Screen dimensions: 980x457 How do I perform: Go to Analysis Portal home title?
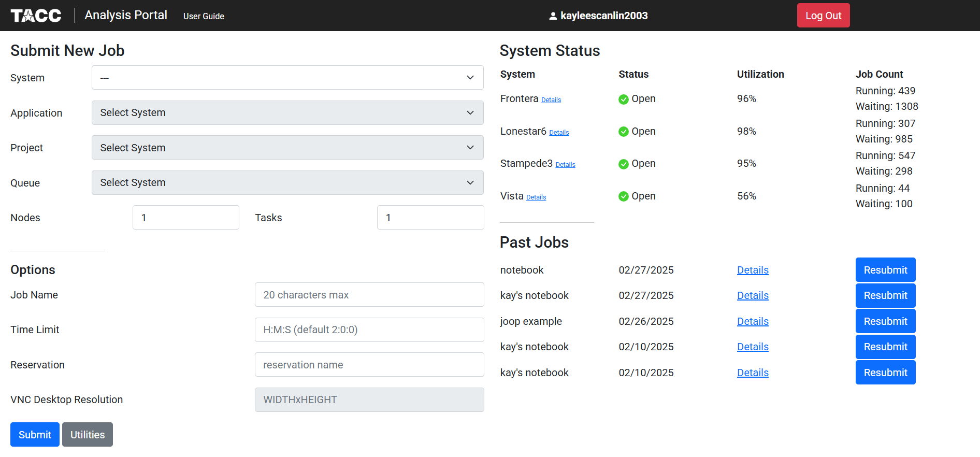(x=126, y=15)
